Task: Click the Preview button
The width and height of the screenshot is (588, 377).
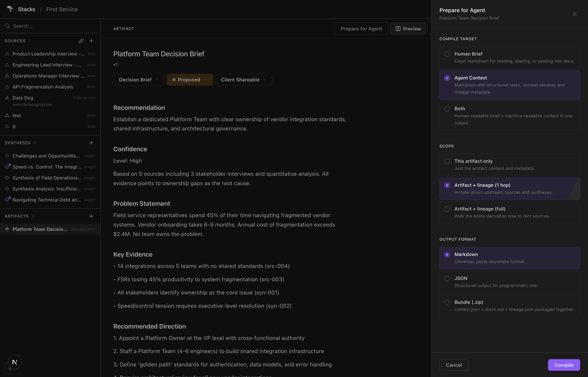Action: 408,29
